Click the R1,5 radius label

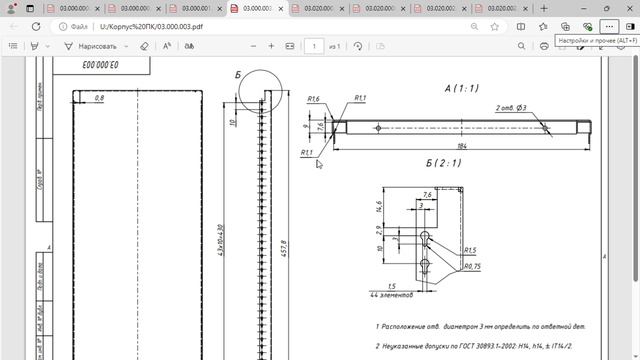[470, 250]
